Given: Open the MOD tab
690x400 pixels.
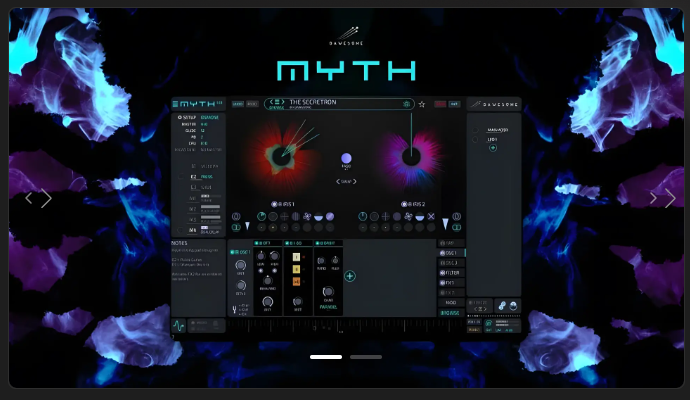Looking at the screenshot, I should tap(451, 303).
